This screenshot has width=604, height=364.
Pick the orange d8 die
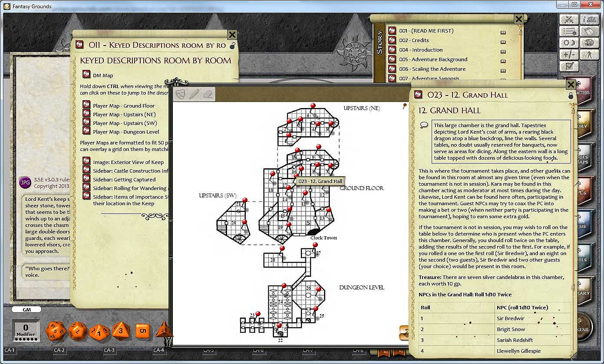coord(121,331)
